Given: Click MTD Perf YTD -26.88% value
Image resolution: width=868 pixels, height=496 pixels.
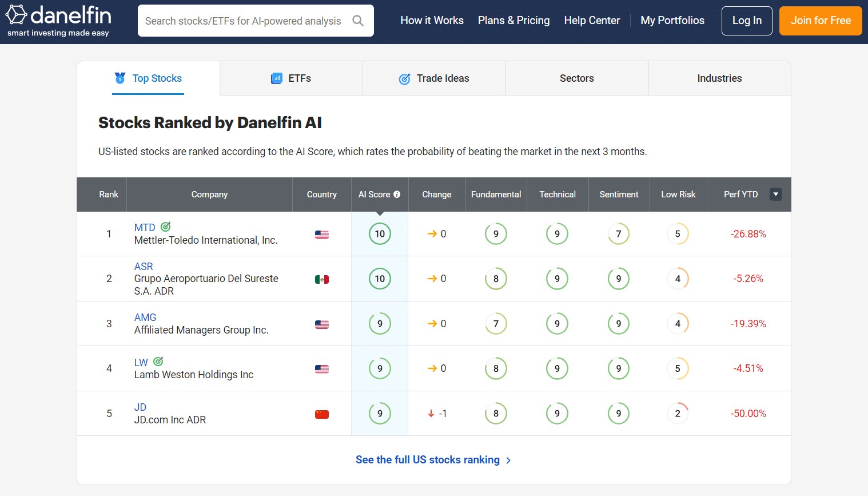Looking at the screenshot, I should pyautogui.click(x=748, y=234).
